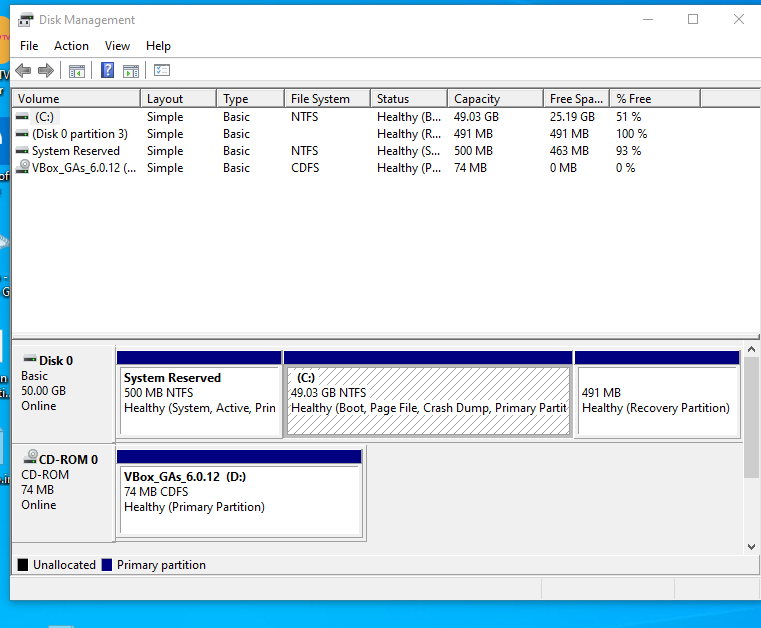
Task: Click the 25.19 GB free space cell
Action: (572, 117)
